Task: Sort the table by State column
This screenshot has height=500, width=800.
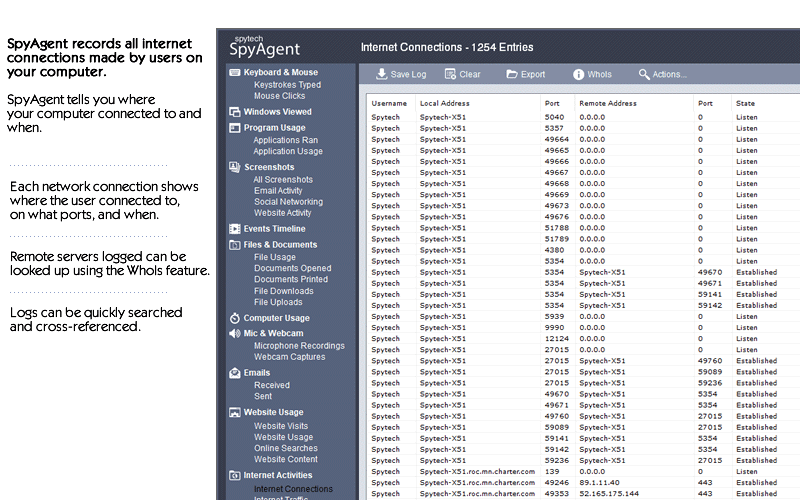Action: [x=746, y=103]
